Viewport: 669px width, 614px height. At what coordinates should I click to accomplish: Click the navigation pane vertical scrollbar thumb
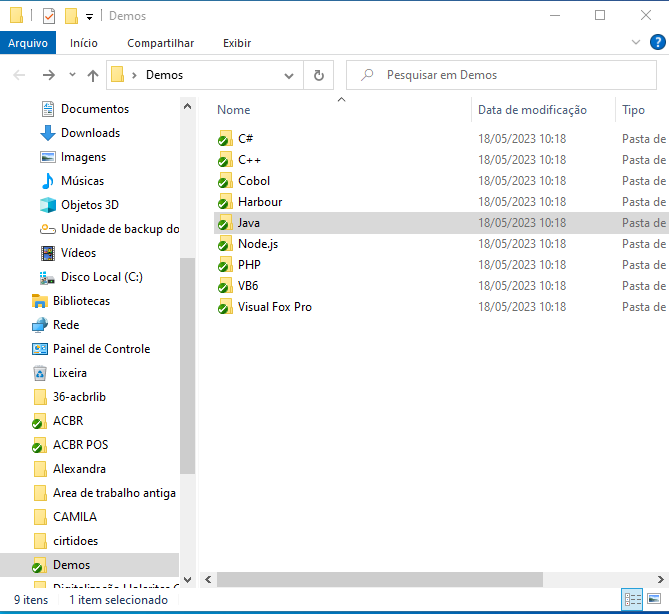coord(187,366)
